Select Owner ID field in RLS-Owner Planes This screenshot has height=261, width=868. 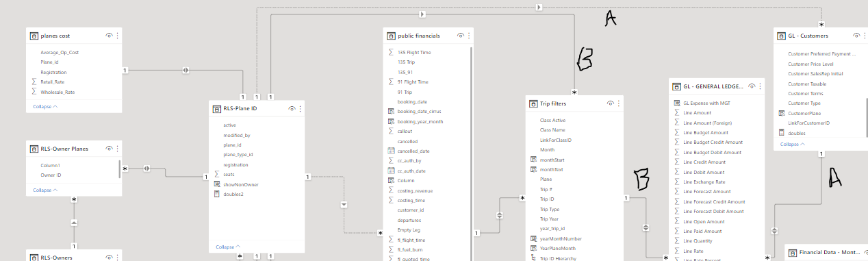pos(51,175)
